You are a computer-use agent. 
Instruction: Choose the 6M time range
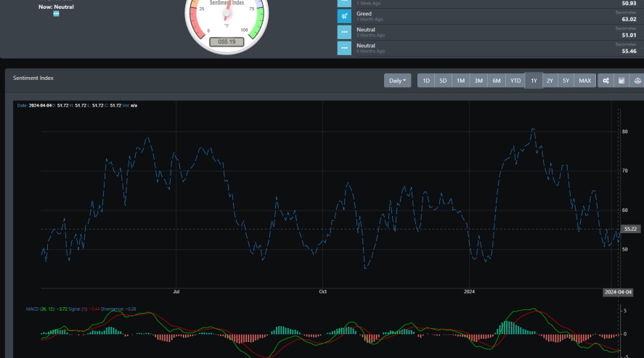click(x=497, y=81)
